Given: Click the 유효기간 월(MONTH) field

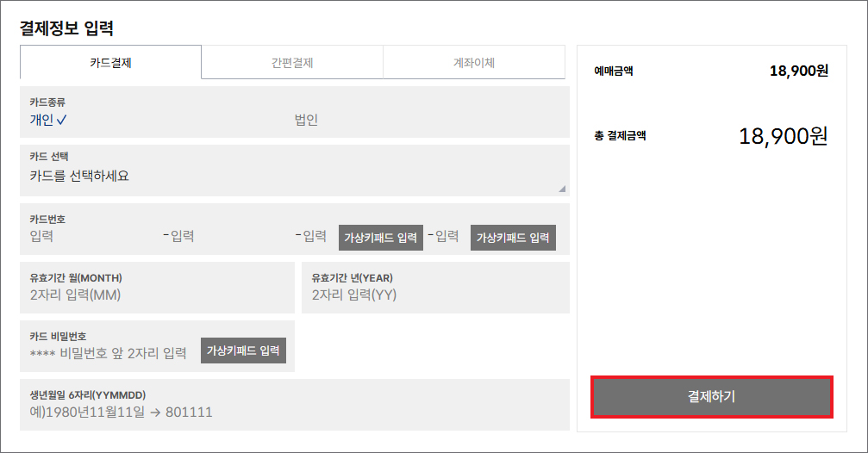Looking at the screenshot, I should pos(157,295).
